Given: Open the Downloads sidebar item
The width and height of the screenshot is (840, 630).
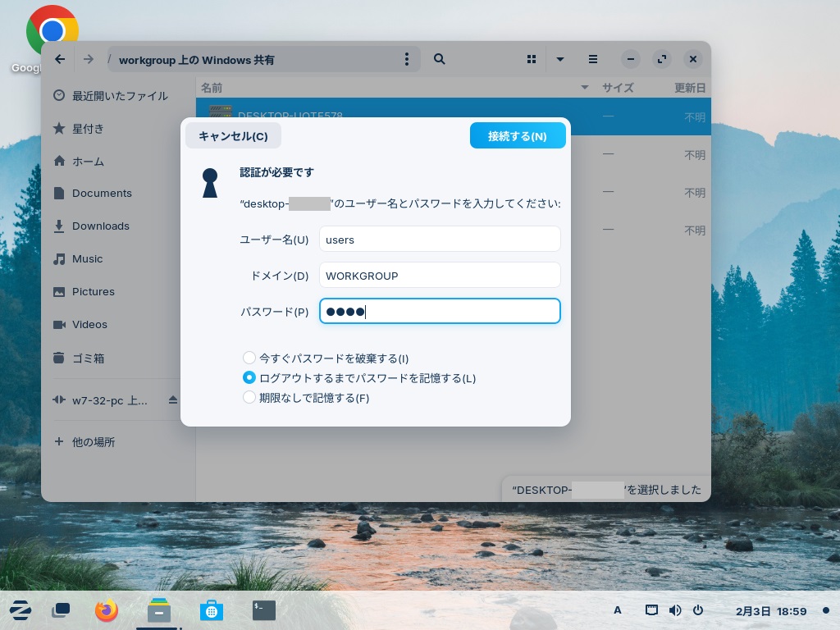Looking at the screenshot, I should tap(100, 226).
